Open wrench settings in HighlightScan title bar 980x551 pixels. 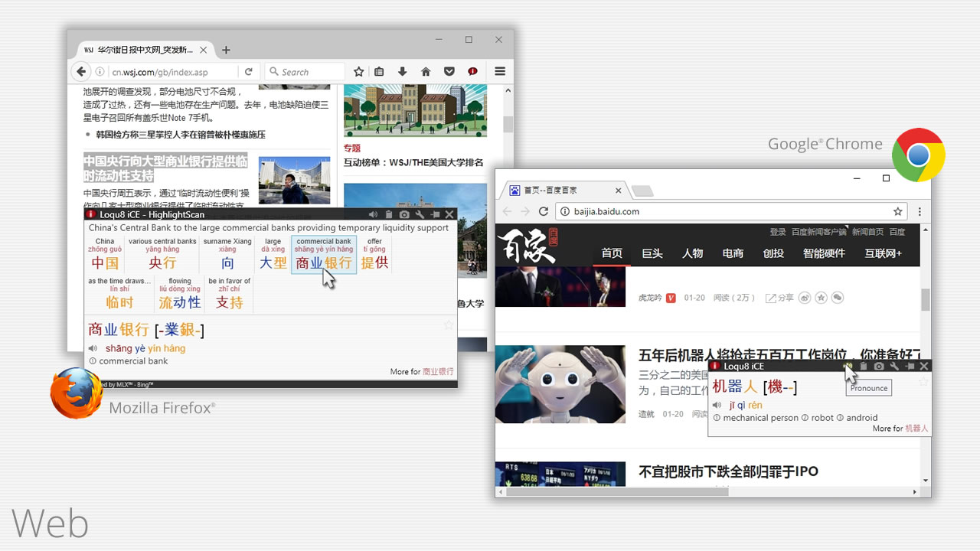point(420,215)
